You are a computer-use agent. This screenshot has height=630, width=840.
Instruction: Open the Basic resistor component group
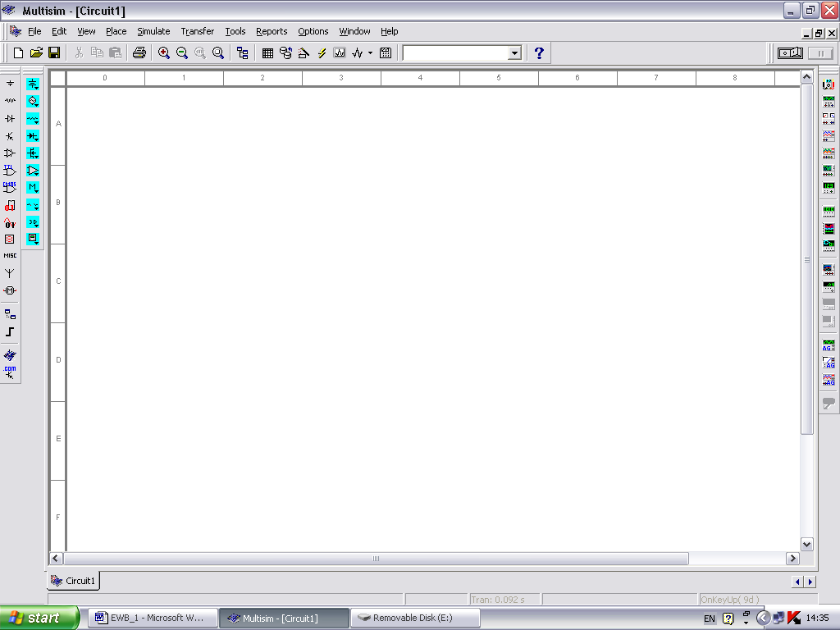pos(10,100)
